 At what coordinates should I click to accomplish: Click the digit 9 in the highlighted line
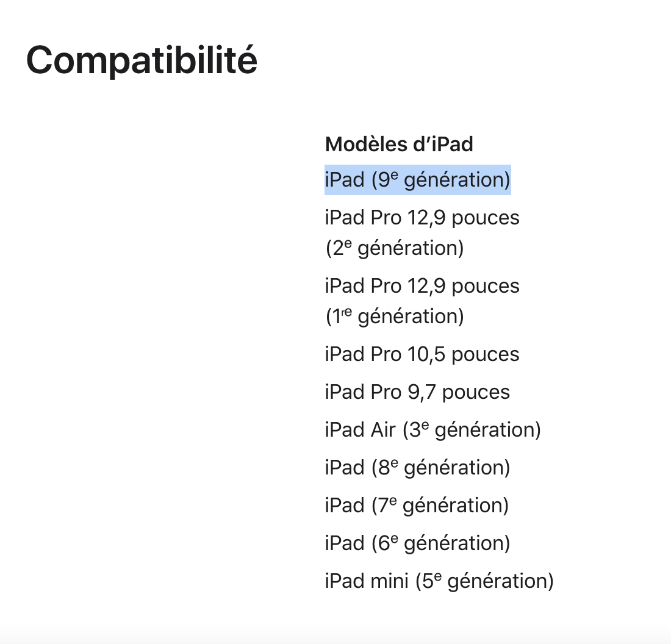[x=382, y=181]
